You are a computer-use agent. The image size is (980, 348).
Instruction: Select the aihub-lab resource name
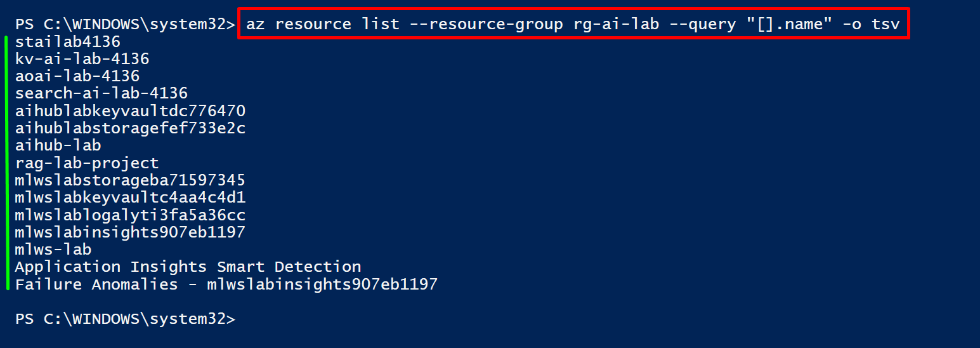tap(58, 145)
